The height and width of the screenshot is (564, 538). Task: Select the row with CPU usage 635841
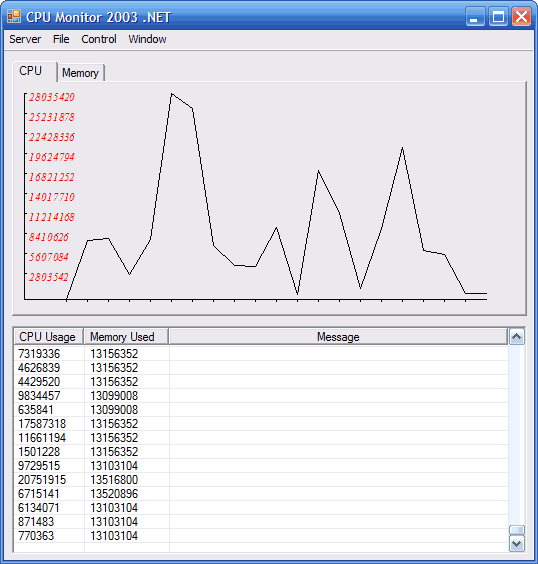(x=261, y=410)
